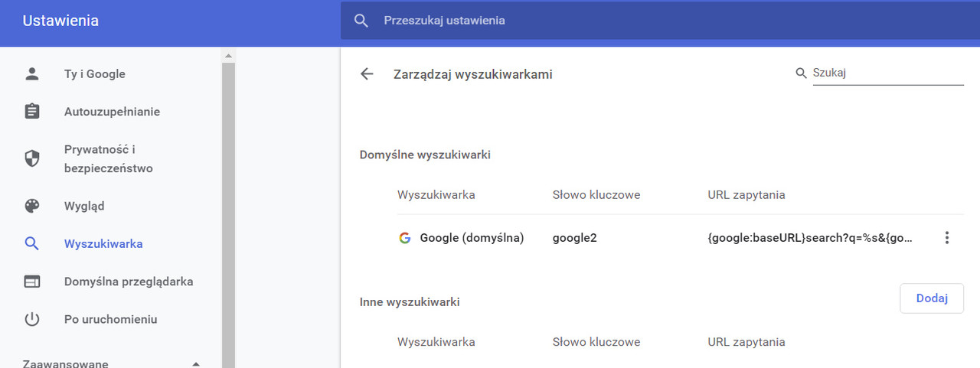Click into the Szukaj search engines field
This screenshot has width=980, height=368.
point(887,73)
